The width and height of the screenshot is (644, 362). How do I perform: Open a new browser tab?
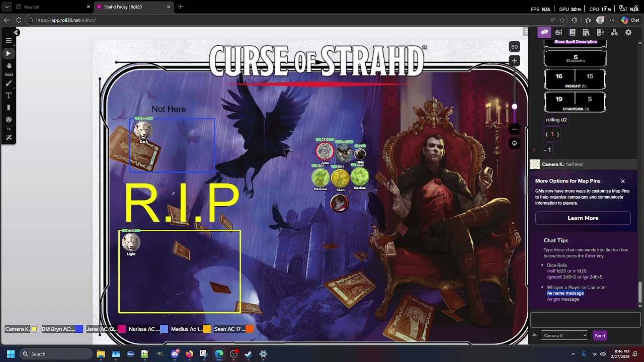(181, 7)
